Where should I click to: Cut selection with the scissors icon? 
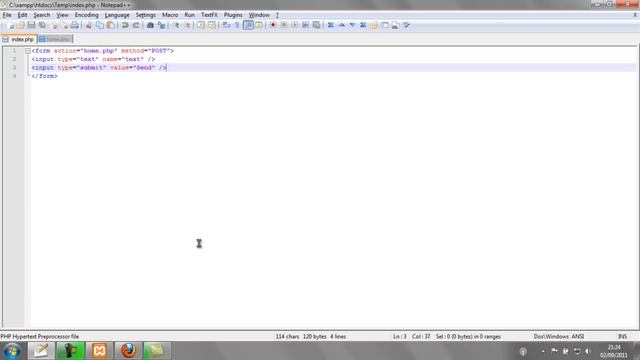point(89,25)
